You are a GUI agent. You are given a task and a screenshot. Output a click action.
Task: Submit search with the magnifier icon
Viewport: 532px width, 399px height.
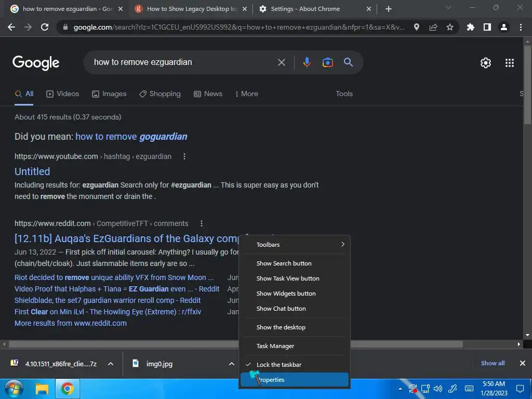tap(348, 62)
